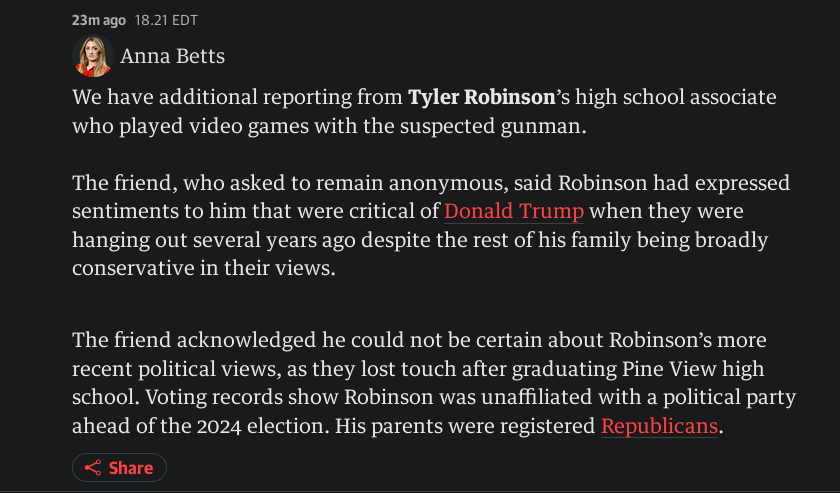Click "Voting records show Robinson" sentence
This screenshot has height=493, width=840.
289,397
